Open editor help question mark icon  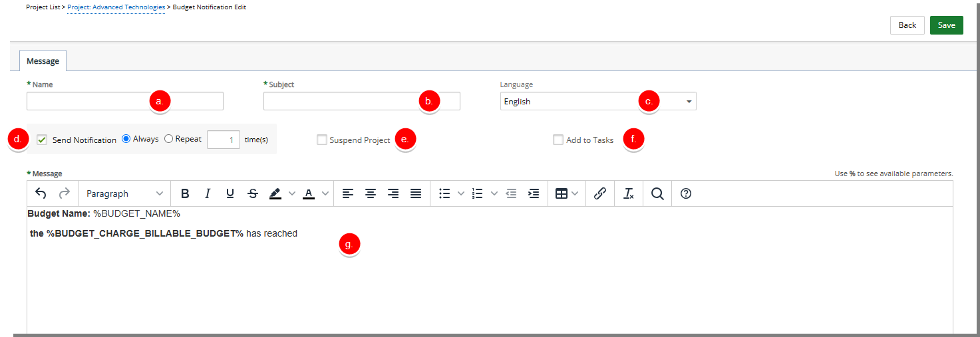coord(687,193)
